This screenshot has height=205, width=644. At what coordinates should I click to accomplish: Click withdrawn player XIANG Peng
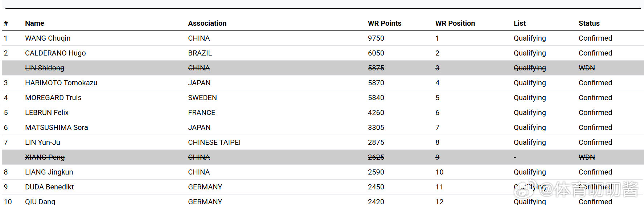click(x=45, y=157)
